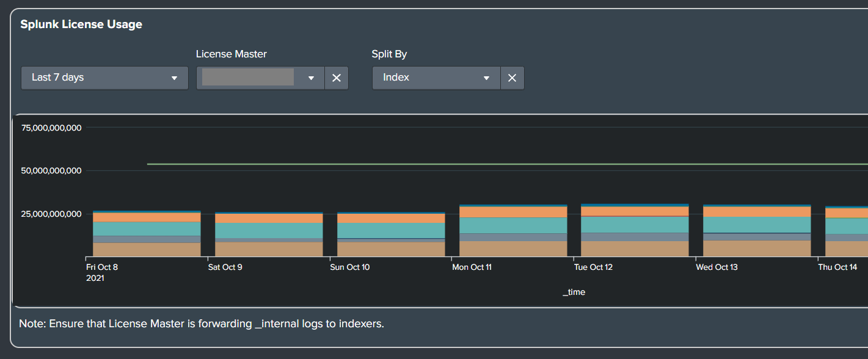Click the Thu Oct 14 axis label

(837, 267)
